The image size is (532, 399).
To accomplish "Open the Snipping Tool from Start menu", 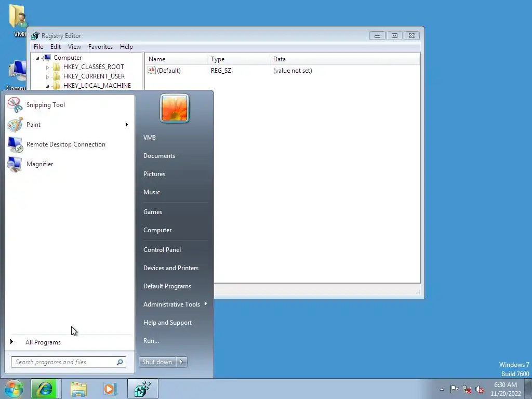I will pos(70,105).
